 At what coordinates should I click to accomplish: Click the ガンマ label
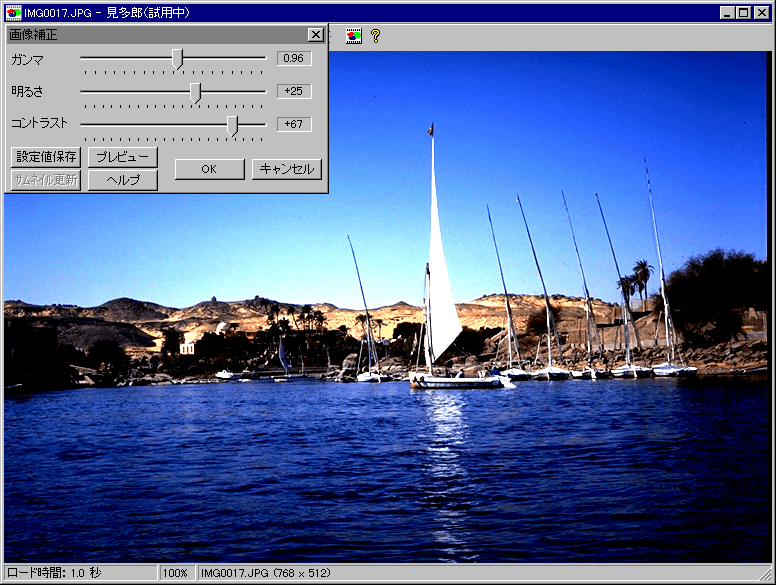click(28, 60)
